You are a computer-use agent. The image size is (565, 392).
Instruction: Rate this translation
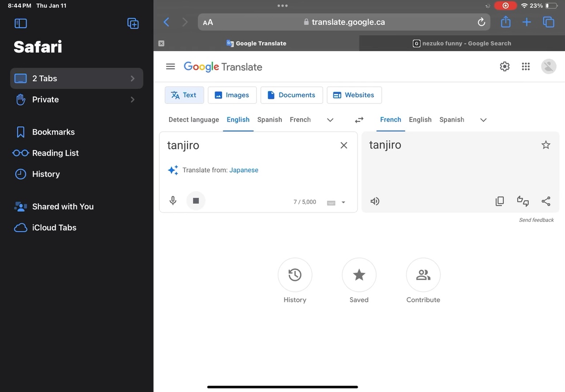tap(523, 201)
